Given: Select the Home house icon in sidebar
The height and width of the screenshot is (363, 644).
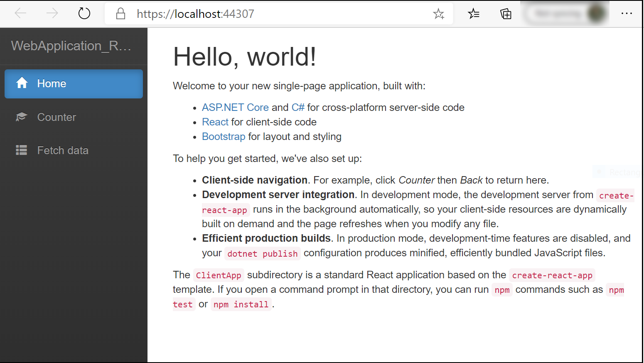Looking at the screenshot, I should [22, 83].
